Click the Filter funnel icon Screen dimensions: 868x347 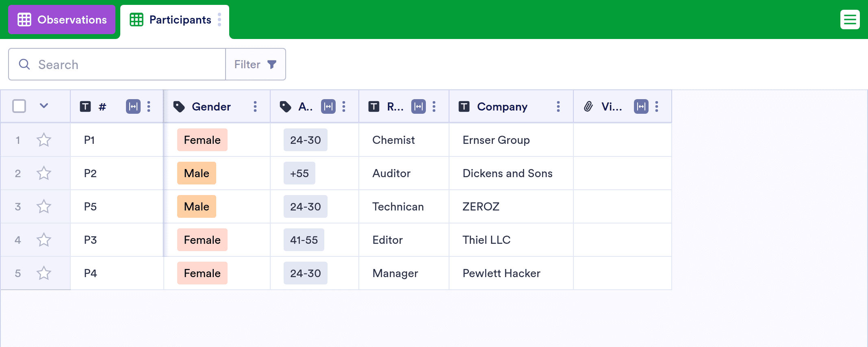pyautogui.click(x=272, y=64)
